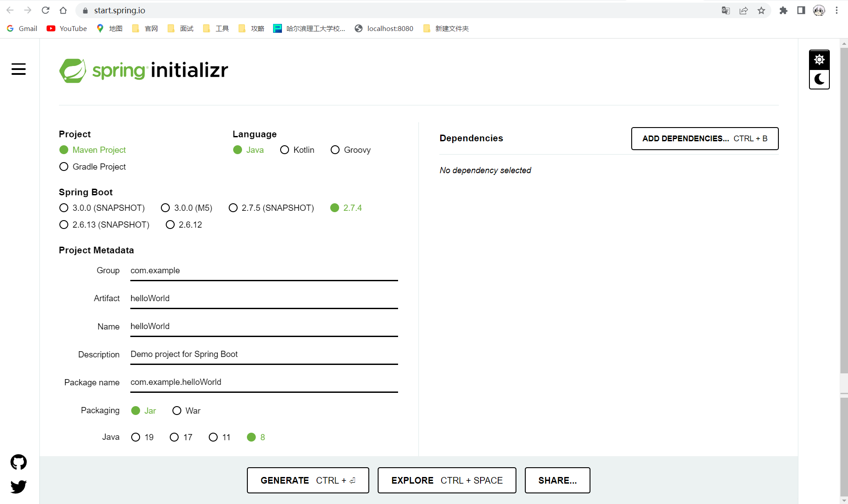Open the Chrome three-dot menu
This screenshot has width=848, height=504.
tap(836, 10)
